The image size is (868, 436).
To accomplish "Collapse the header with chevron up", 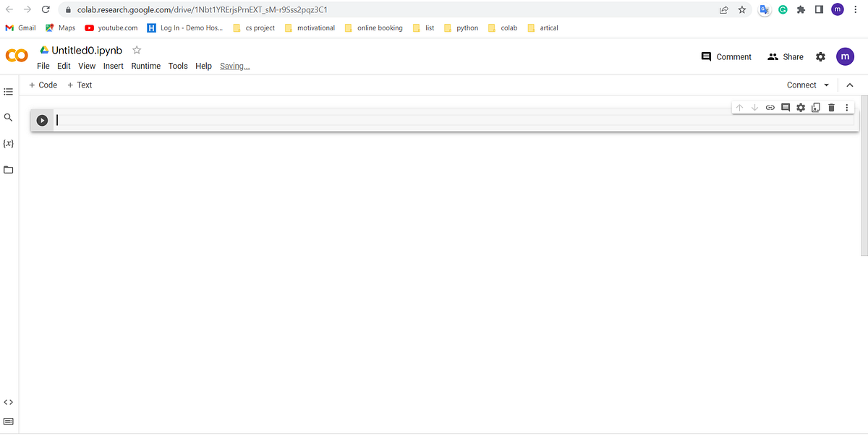I will (850, 85).
